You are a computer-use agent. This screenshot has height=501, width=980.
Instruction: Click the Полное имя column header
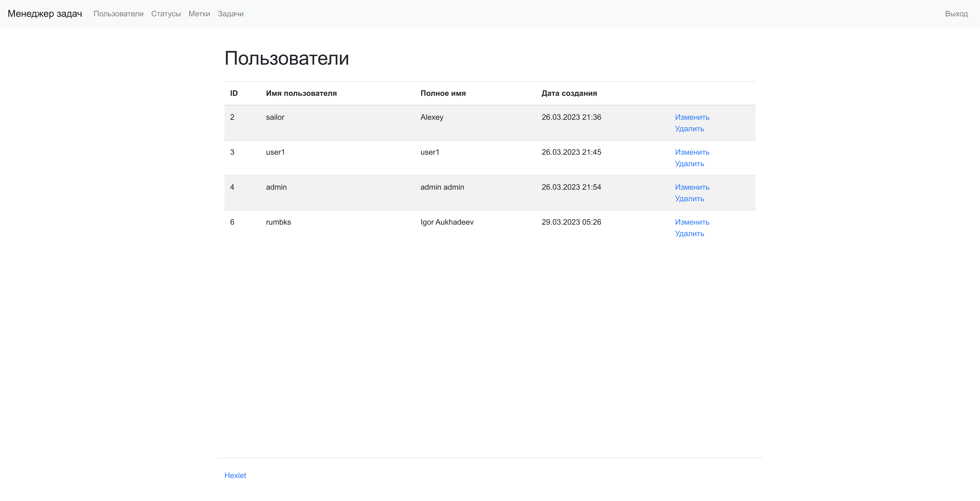[x=443, y=93]
